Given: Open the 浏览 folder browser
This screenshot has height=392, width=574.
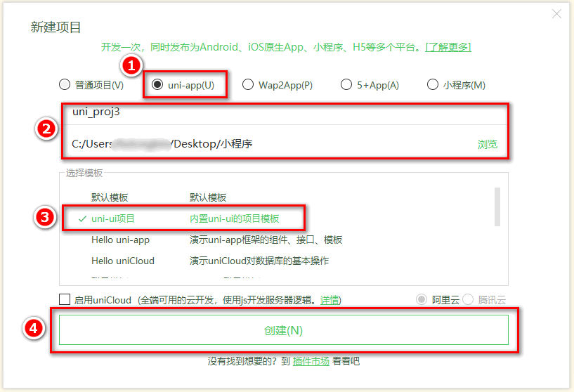Looking at the screenshot, I should [x=488, y=144].
